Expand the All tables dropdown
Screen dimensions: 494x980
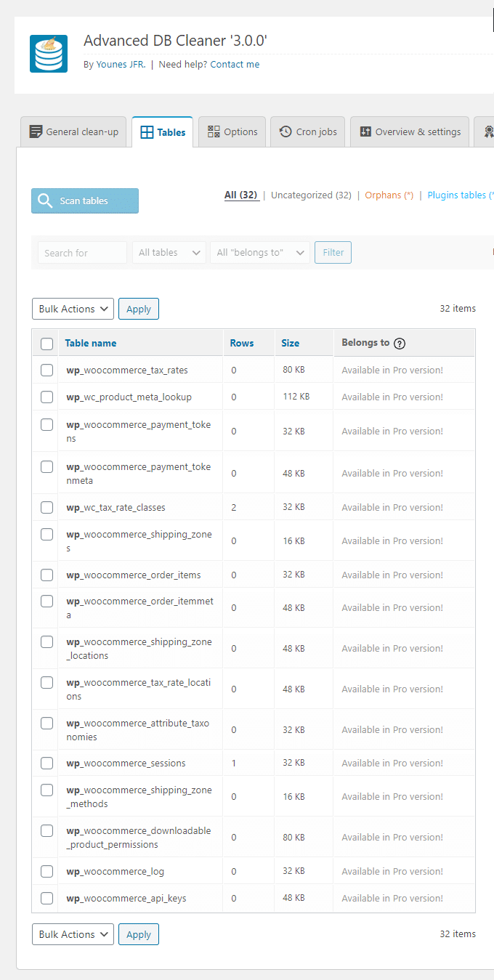coord(169,253)
